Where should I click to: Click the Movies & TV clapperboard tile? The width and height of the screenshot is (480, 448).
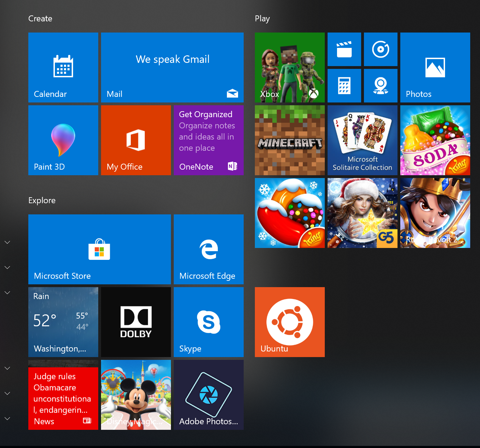344,49
